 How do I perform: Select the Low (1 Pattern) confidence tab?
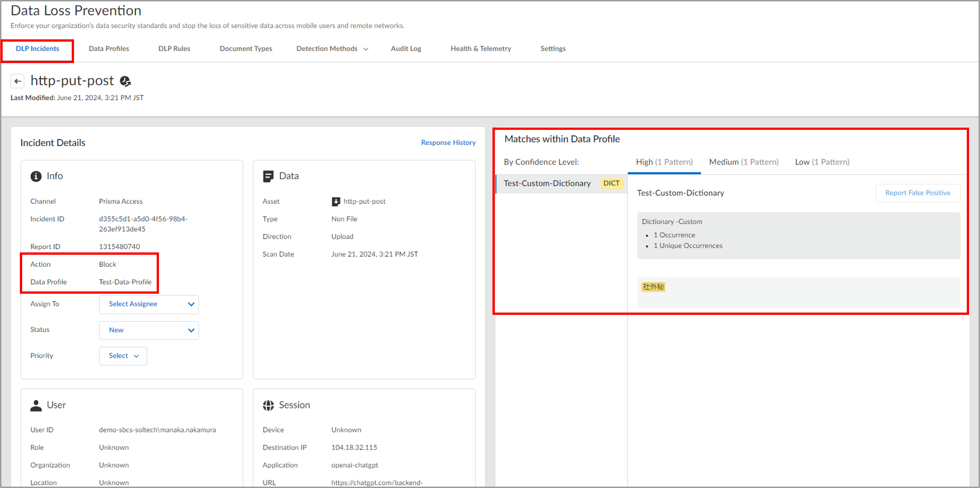point(822,162)
